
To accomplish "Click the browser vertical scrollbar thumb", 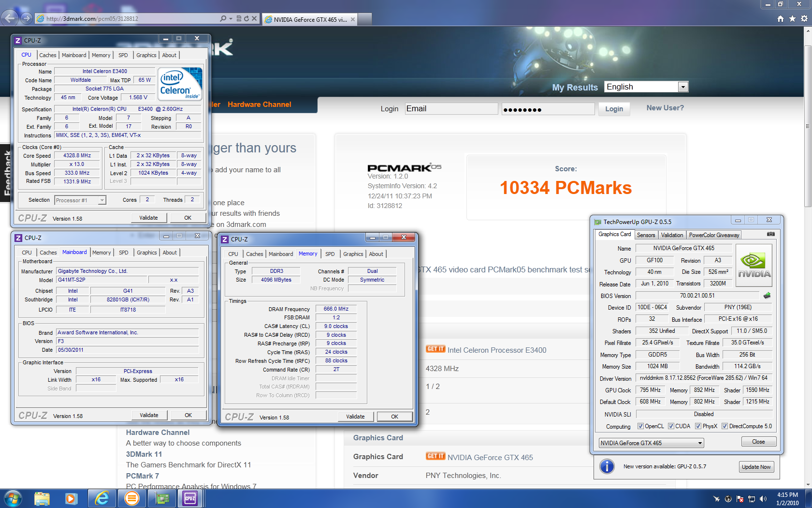I will point(808,126).
